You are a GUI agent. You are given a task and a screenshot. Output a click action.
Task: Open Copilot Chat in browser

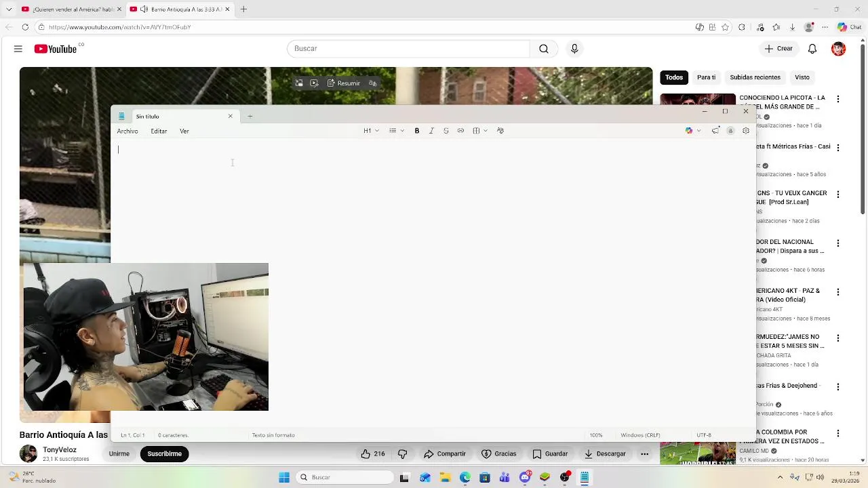click(x=848, y=27)
